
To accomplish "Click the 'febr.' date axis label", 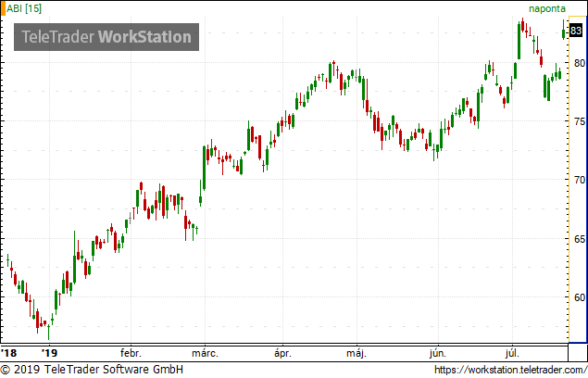I will [131, 353].
